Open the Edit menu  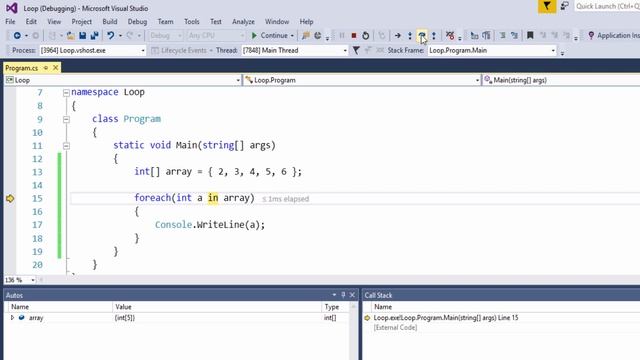click(31, 22)
